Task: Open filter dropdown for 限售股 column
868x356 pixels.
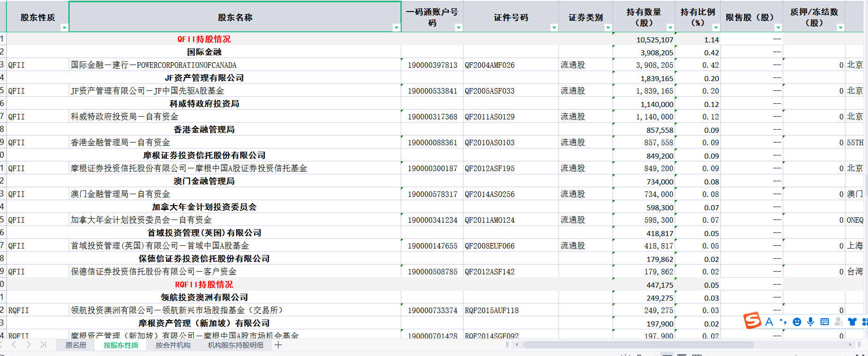Action: [778, 28]
